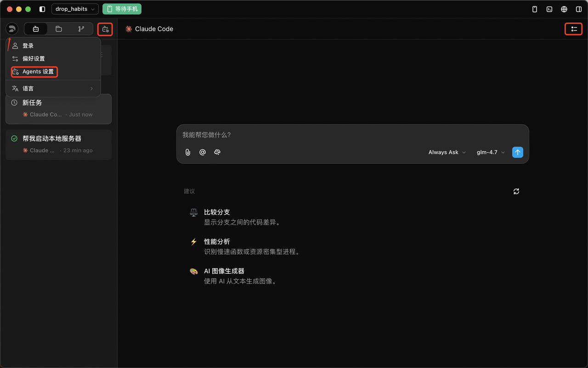This screenshot has height=368, width=588.
Task: Click the profile avatar icon in sidebar
Action: coord(12,29)
